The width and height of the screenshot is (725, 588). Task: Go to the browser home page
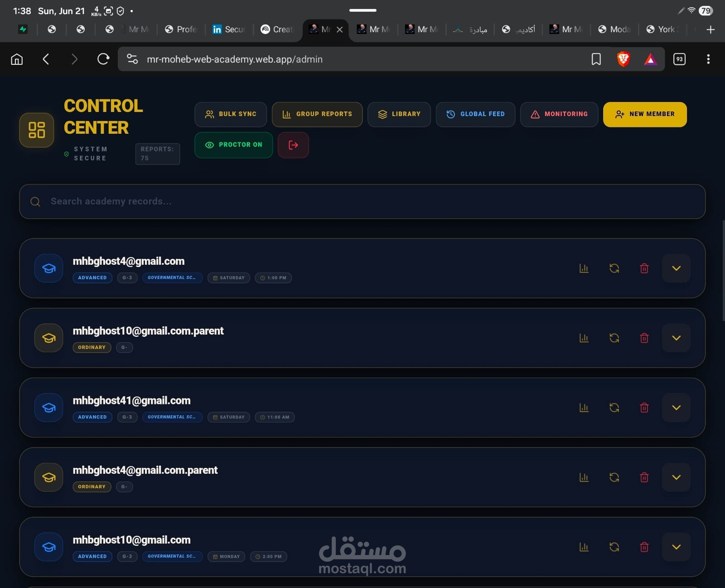(x=17, y=59)
